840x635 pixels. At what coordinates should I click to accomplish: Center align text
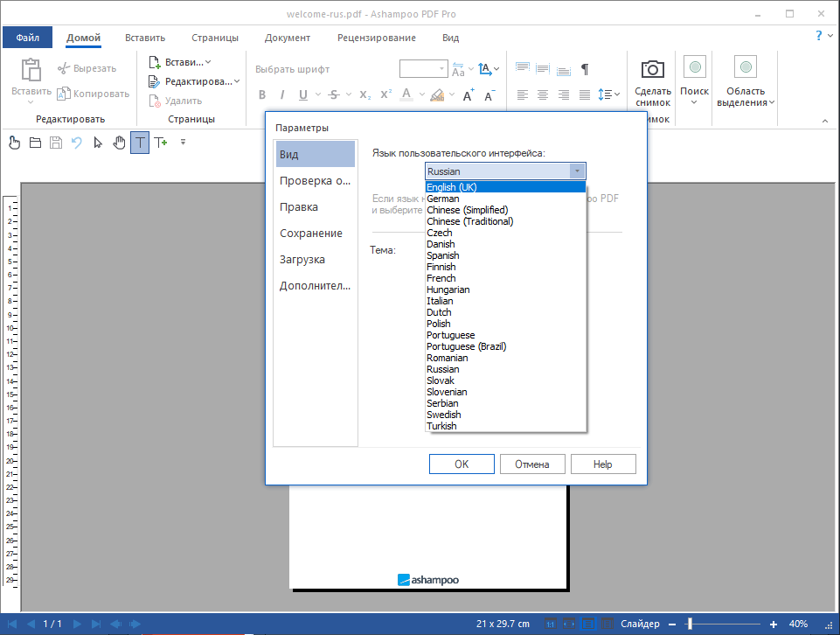543,94
